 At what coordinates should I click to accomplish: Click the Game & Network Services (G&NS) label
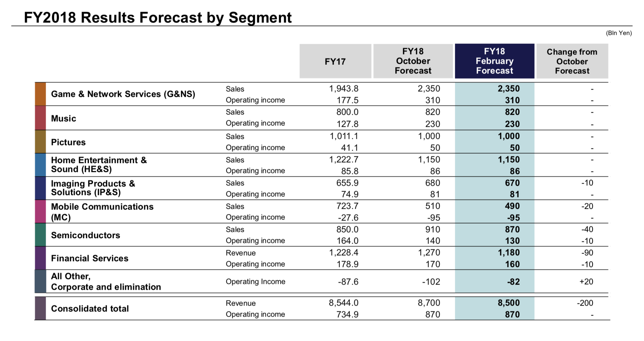[123, 94]
